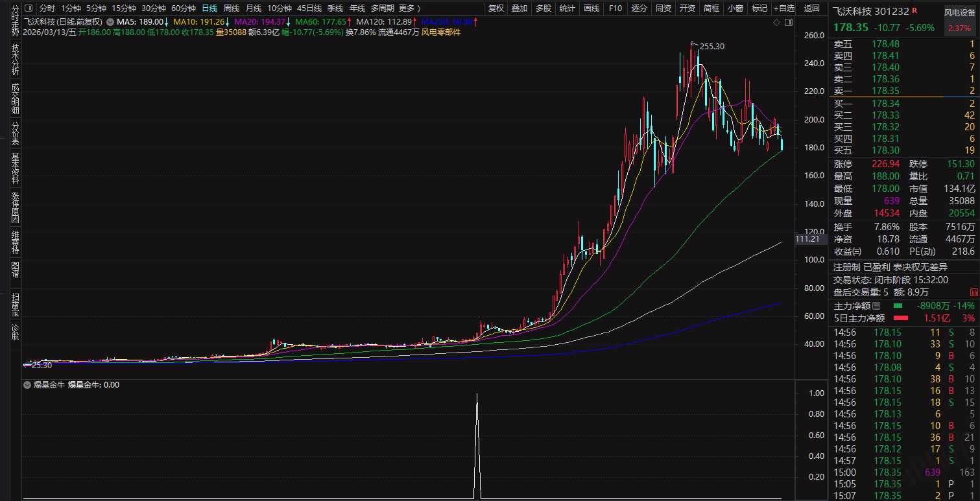Select the 60分钟 period tab

pos(184,8)
